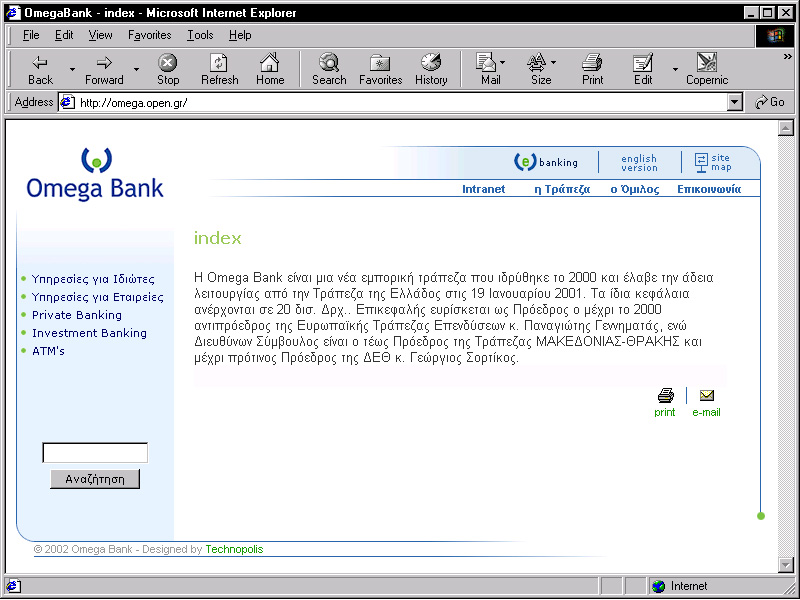Click the Go arrow button
The image size is (800, 600).
[x=770, y=102]
